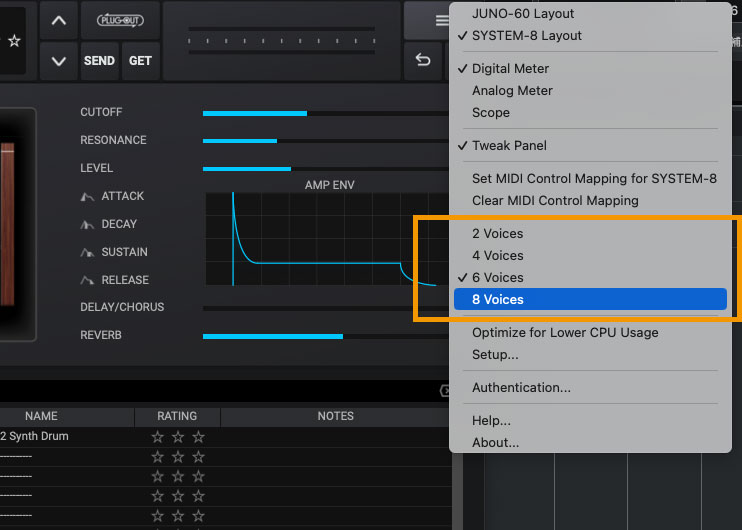The width and height of the screenshot is (742, 530).
Task: Click the favorite star icon at top left
Action: coord(15,41)
